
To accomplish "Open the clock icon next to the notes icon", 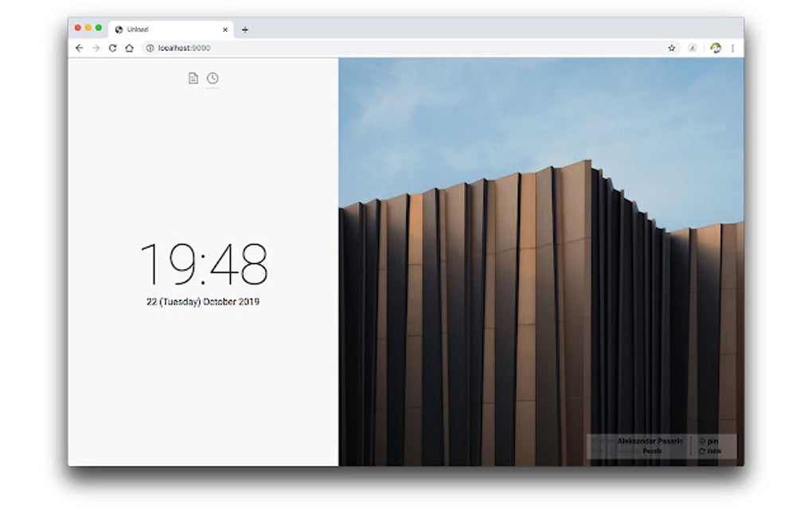I will (x=213, y=79).
